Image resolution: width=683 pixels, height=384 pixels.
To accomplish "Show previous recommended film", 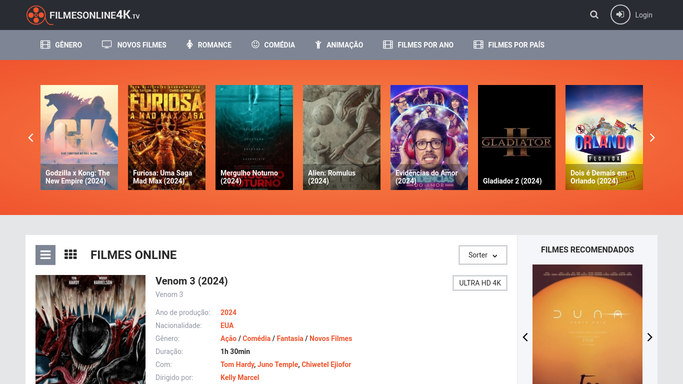I will (x=525, y=337).
